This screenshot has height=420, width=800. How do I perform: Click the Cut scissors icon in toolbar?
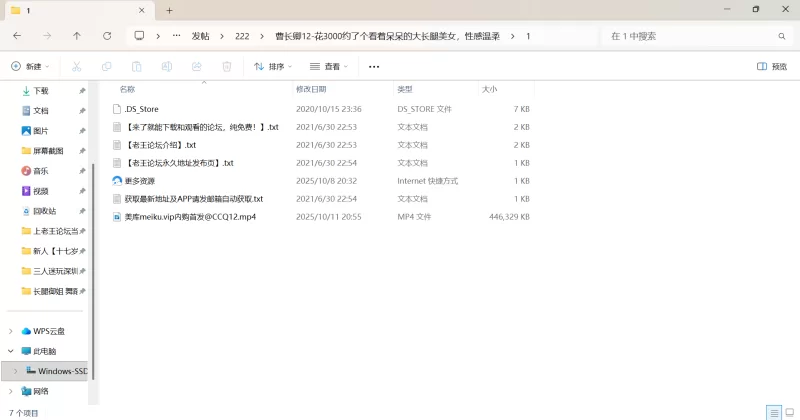tap(76, 67)
